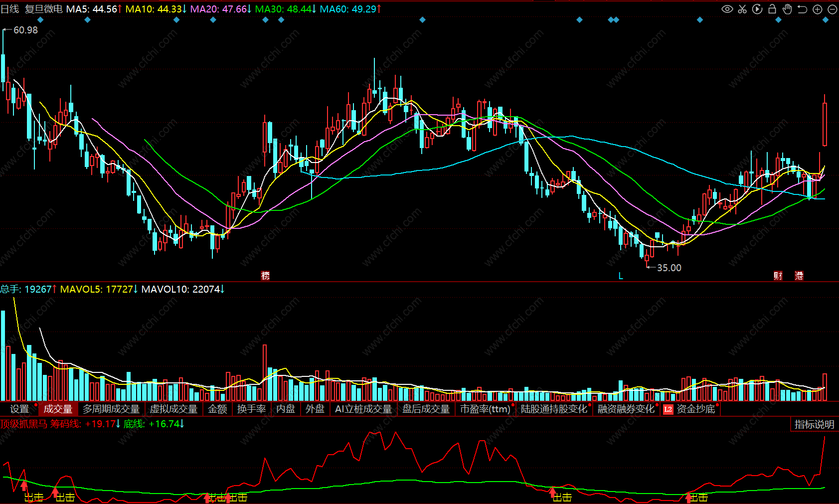839x504 pixels.
Task: Select the hand pan tool icon
Action: coord(787,9)
